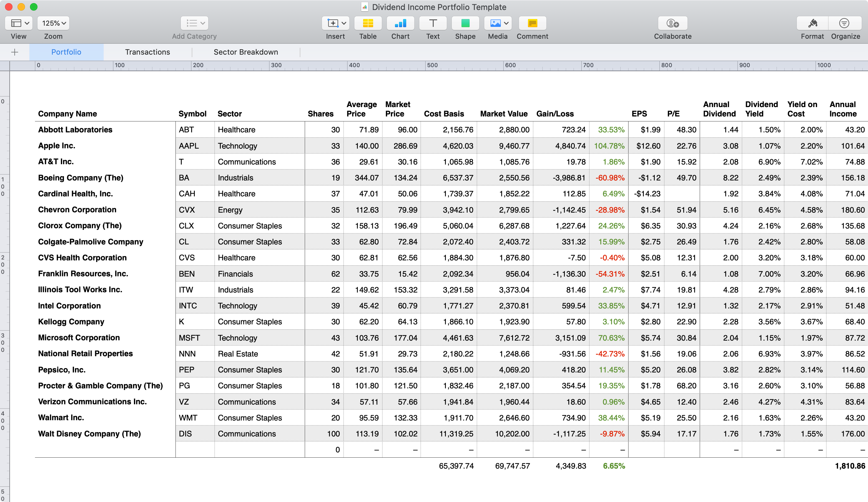
Task: Select Microsoft's market value 7,612.72
Action: pyautogui.click(x=505, y=338)
